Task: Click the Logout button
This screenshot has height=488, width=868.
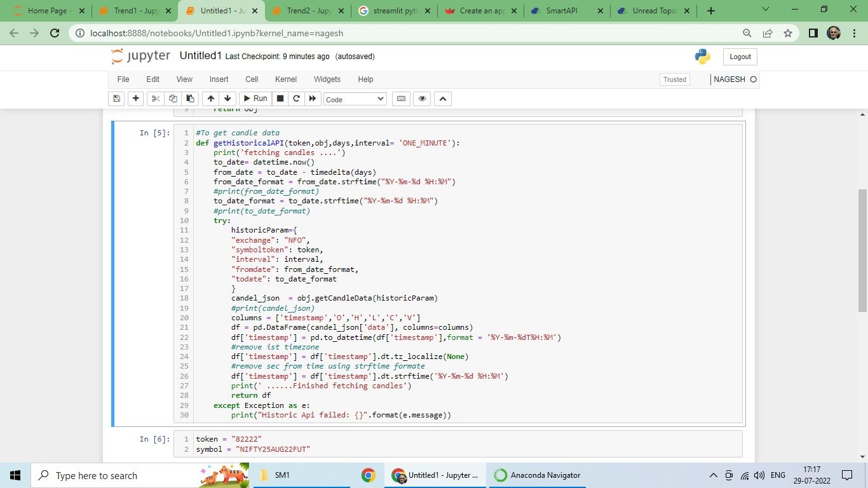Action: 740,57
